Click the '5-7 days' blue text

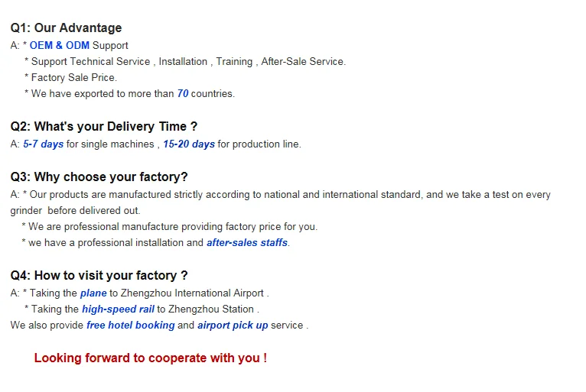[x=44, y=144]
